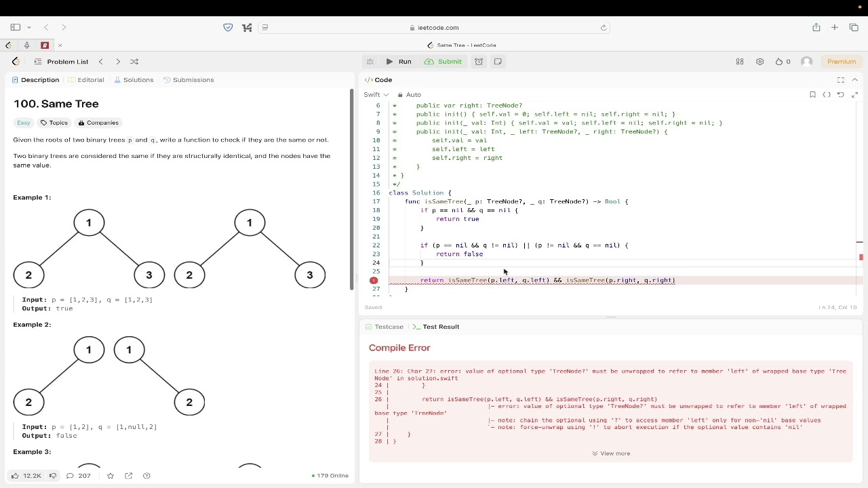Dislike the problem thumbs-down
868x488 pixels.
[52, 476]
